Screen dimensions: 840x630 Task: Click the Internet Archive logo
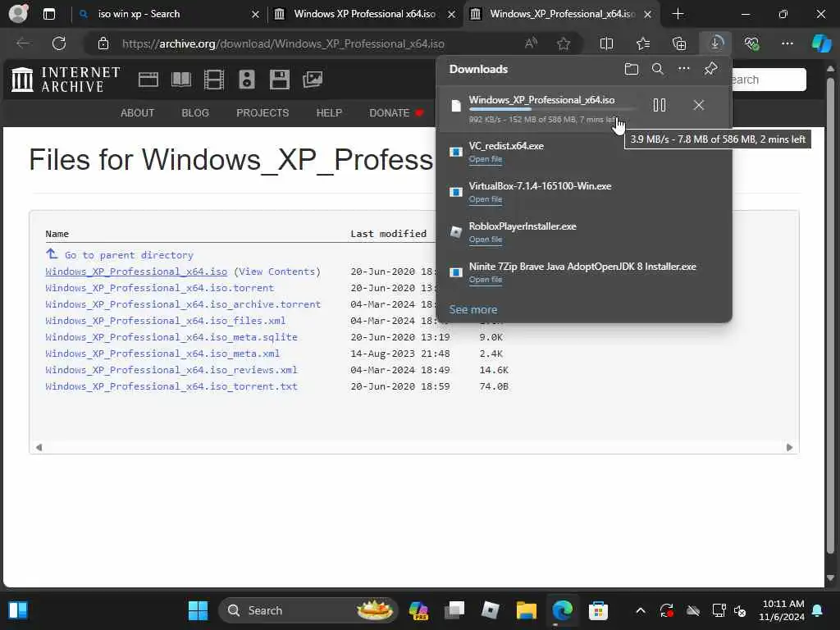66,80
